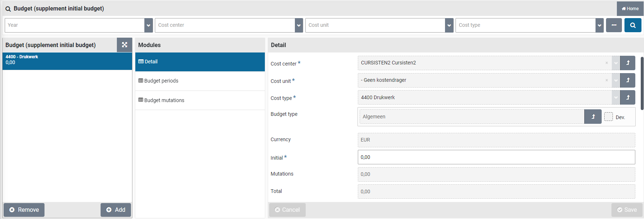644x219 pixels.
Task: Clear the Cost center CURSISTEN2 value
Action: click(x=606, y=63)
